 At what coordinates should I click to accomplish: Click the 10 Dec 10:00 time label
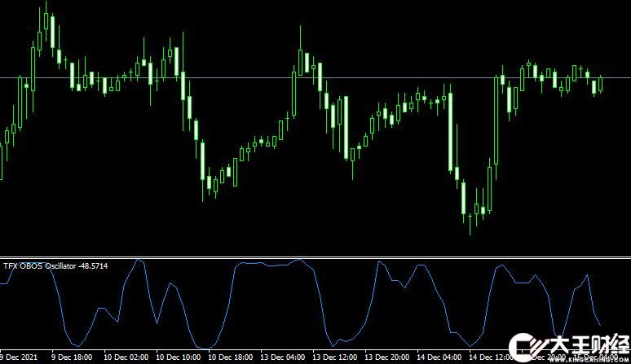click(x=178, y=357)
